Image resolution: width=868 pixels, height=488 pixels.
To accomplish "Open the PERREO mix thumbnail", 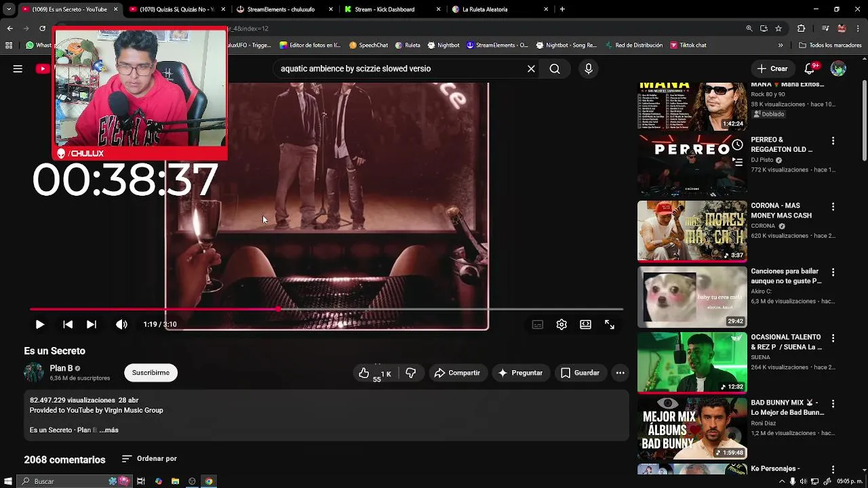I will click(692, 165).
